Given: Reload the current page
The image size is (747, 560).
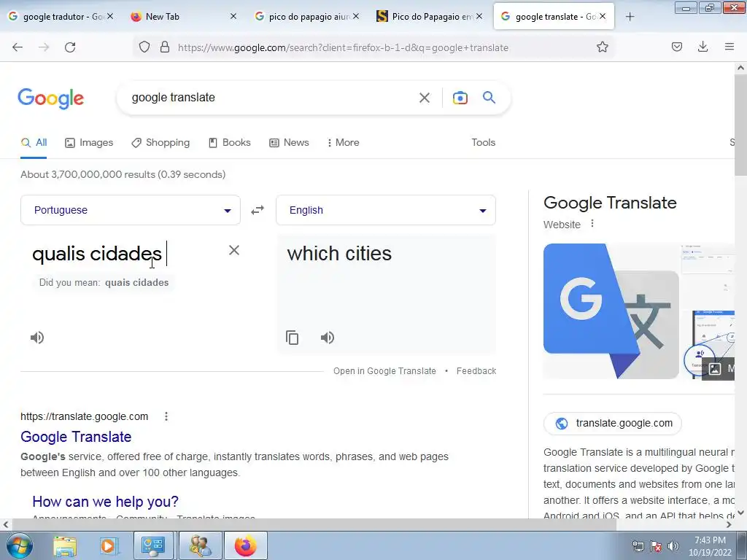Looking at the screenshot, I should pos(70,47).
